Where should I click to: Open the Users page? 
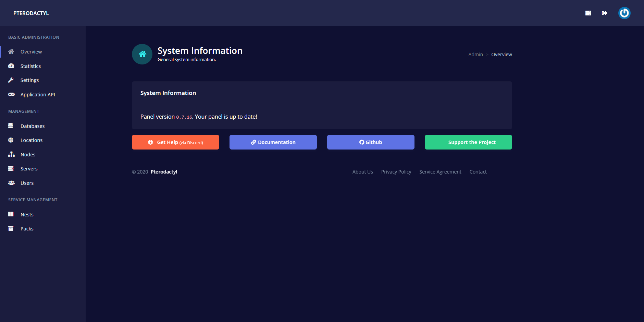(43, 183)
